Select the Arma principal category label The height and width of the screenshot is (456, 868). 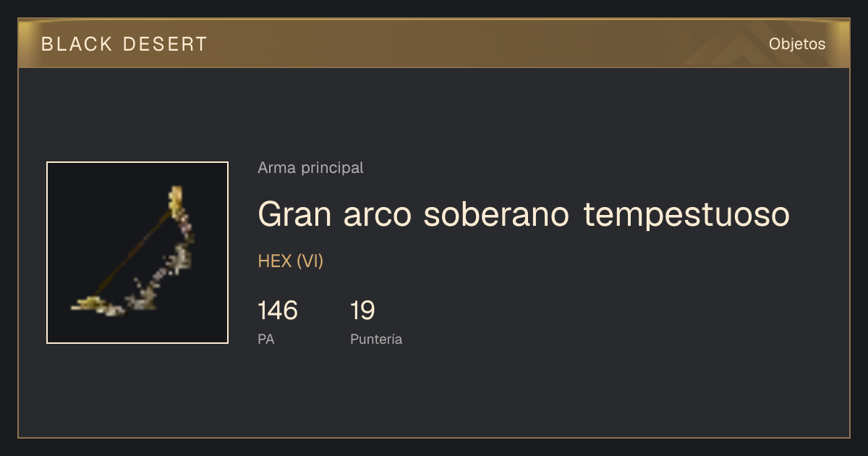point(310,168)
